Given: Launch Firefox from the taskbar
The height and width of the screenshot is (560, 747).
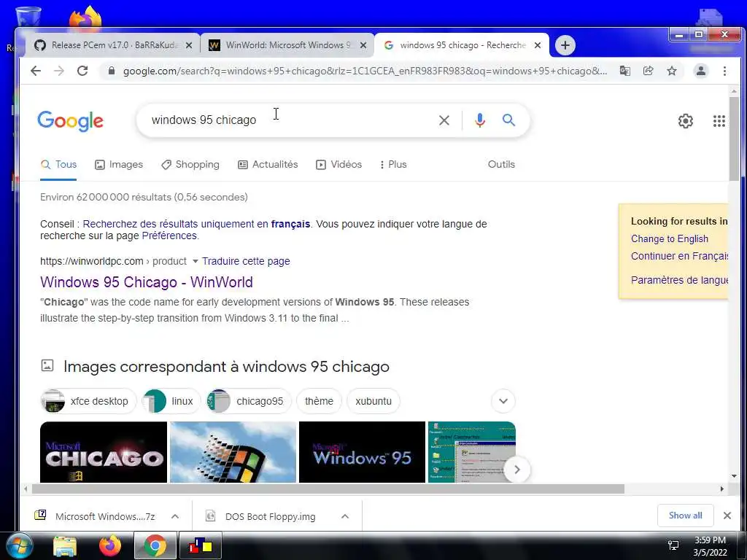Looking at the screenshot, I should (110, 545).
